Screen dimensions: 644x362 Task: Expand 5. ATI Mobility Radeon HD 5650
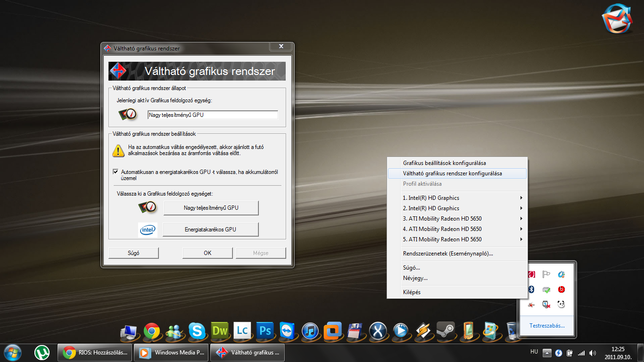tap(457, 239)
